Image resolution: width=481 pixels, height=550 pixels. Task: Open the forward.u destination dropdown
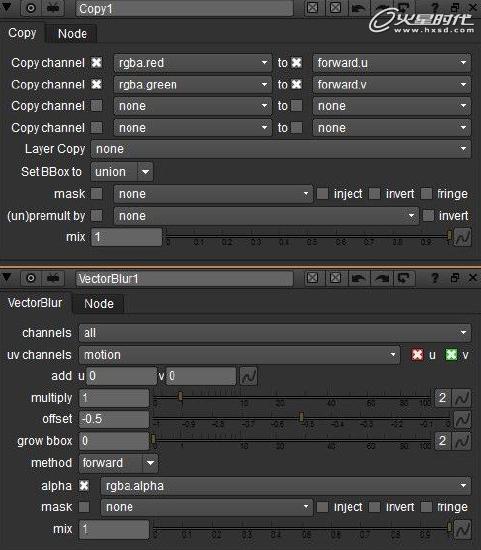392,63
